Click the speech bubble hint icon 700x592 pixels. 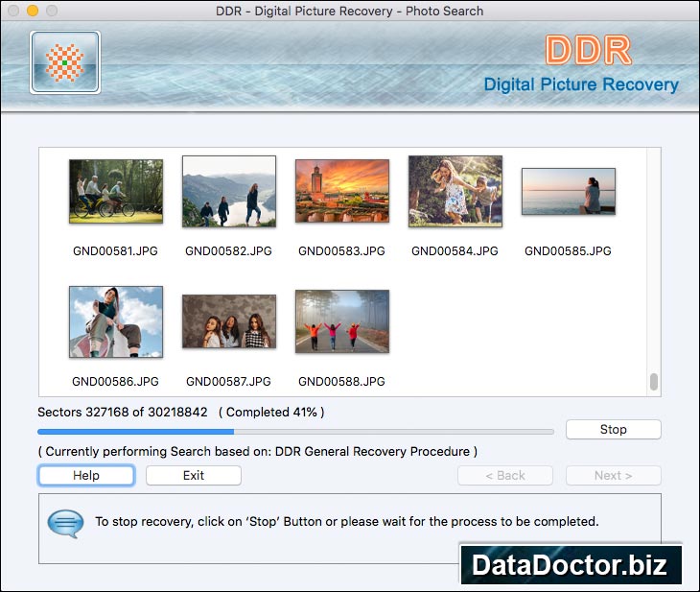65,523
